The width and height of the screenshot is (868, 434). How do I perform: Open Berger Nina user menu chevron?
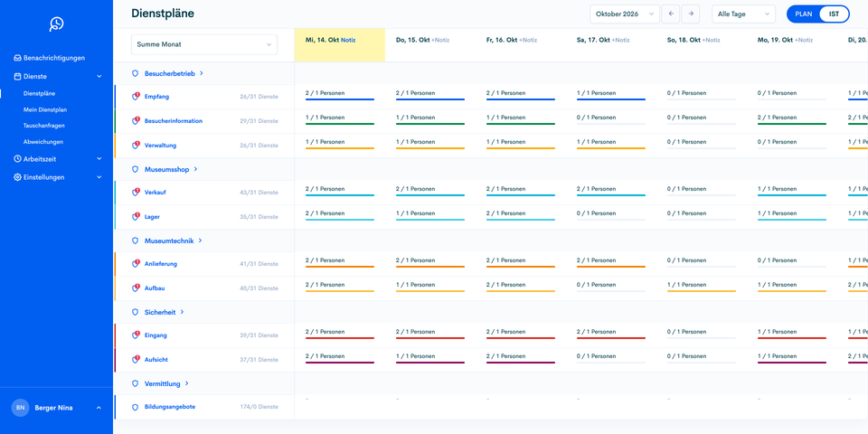tap(99, 408)
